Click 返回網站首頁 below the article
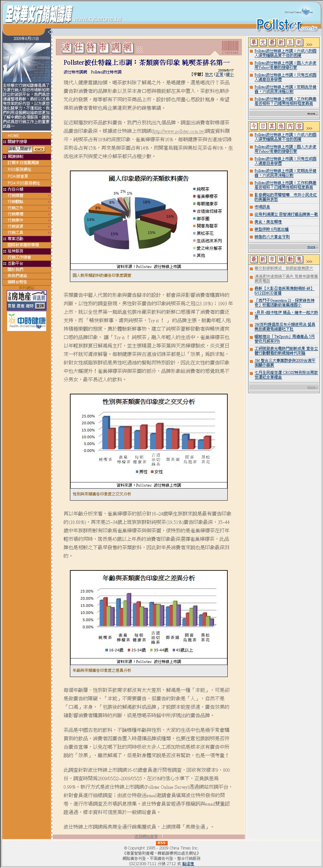This screenshot has height=868, width=323. pos(146,837)
